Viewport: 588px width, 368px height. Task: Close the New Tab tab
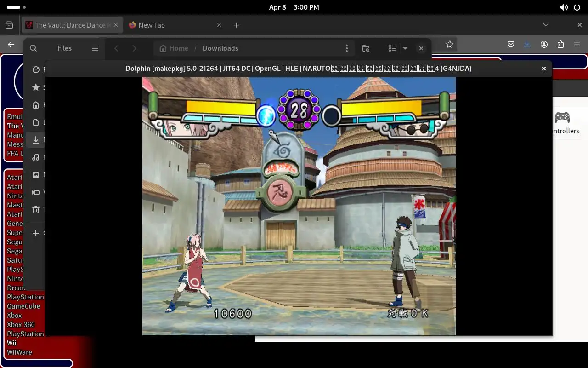click(219, 25)
